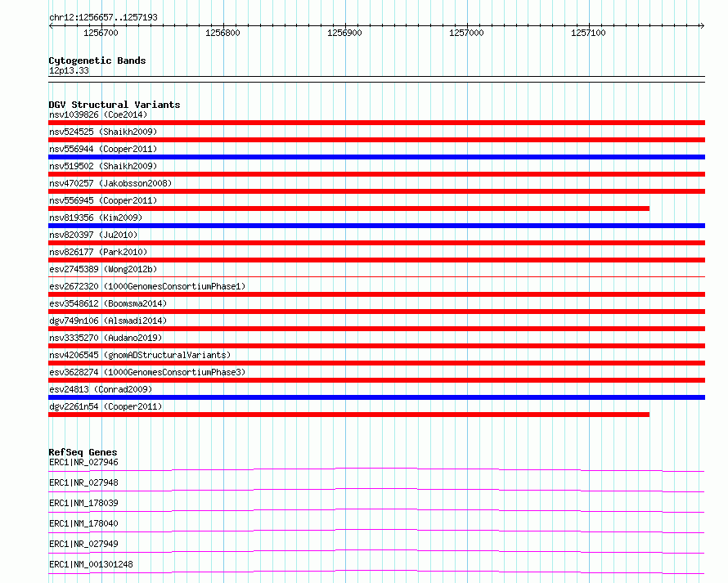This screenshot has height=583, width=728.
Task: Click the 12p13.33 cytogenetic band label
Action: (69, 70)
